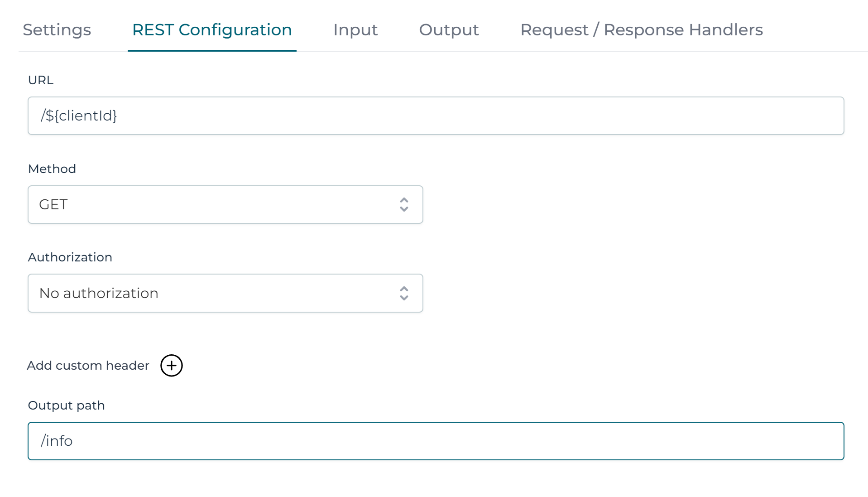Click the URL field label
Viewport: 868px width, 497px height.
[41, 80]
